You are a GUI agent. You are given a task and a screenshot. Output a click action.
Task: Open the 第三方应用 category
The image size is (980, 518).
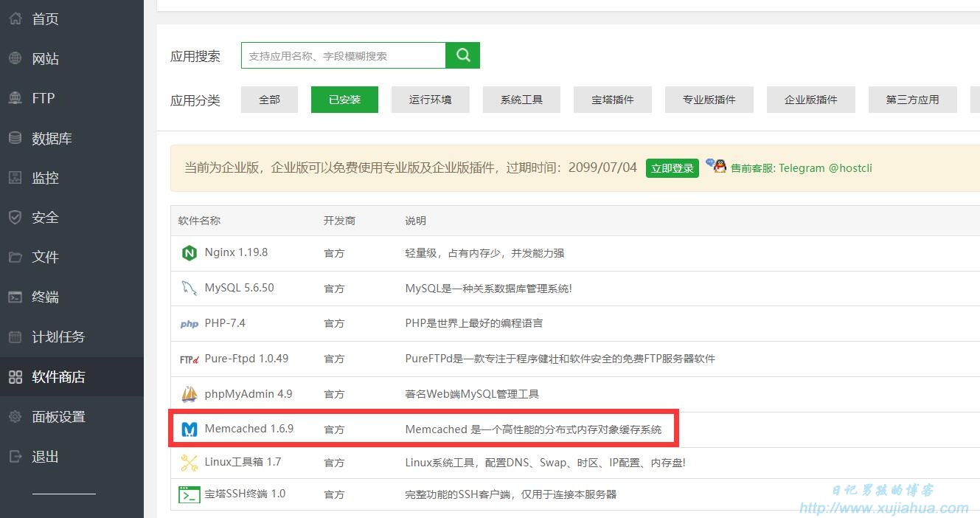pyautogui.click(x=913, y=100)
